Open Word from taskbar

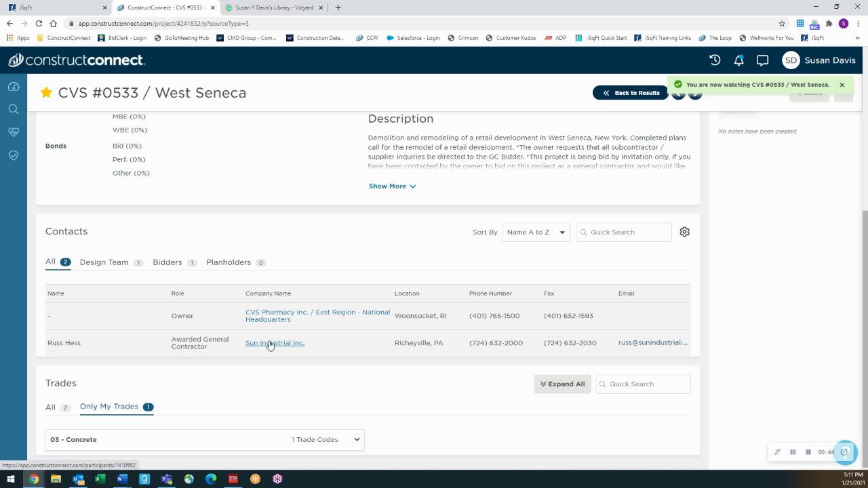(122, 479)
